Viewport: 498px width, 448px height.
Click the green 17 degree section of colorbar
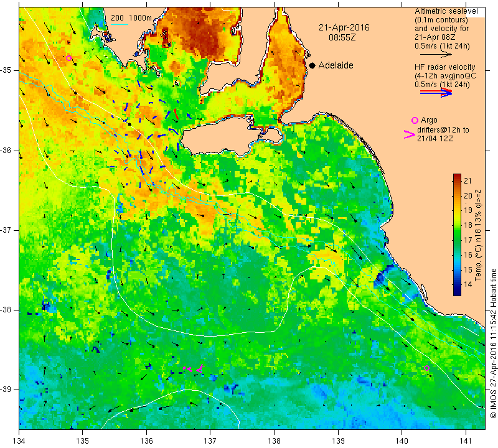coord(457,240)
